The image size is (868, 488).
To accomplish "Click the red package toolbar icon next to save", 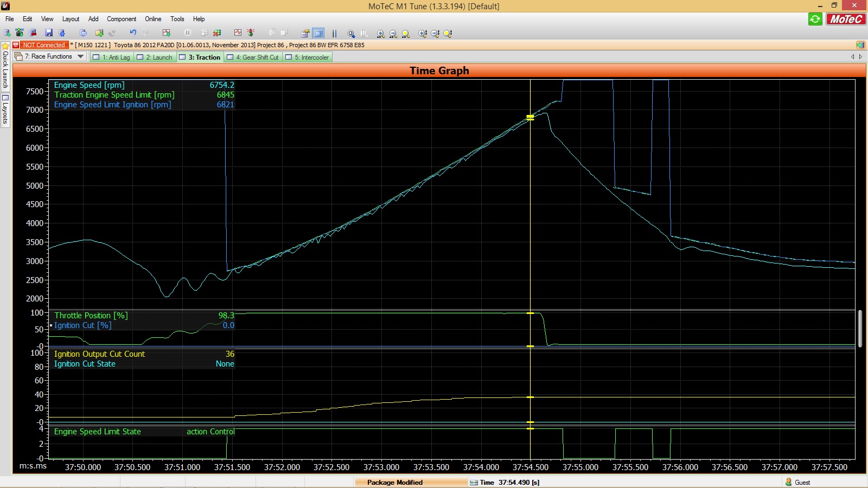I will coord(33,33).
